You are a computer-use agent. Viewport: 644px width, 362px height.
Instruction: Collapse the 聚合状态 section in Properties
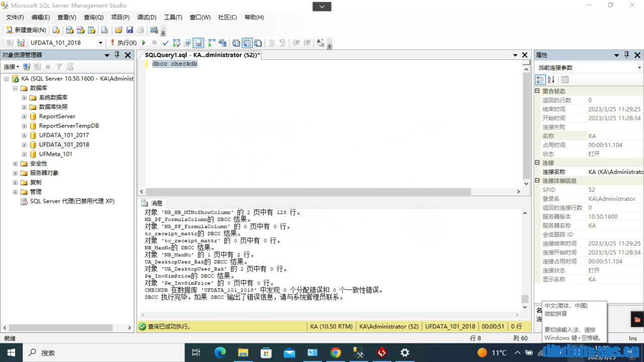click(x=537, y=91)
